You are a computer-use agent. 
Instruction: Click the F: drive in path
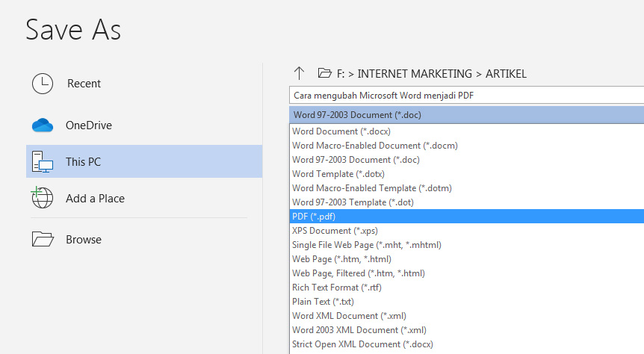click(341, 74)
